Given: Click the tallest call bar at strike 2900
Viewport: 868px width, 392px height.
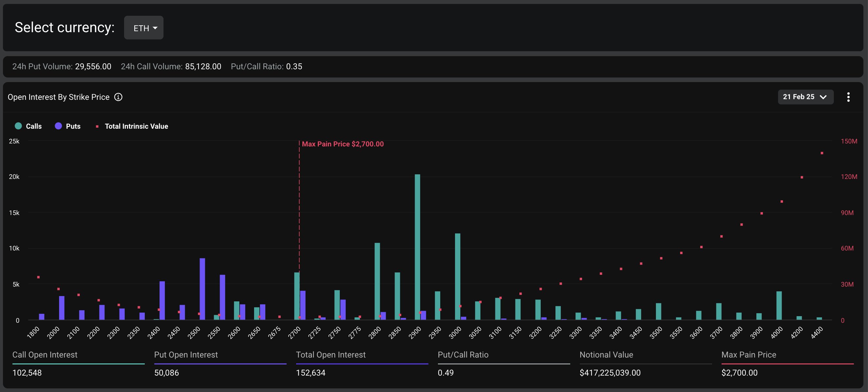Looking at the screenshot, I should pos(417,246).
